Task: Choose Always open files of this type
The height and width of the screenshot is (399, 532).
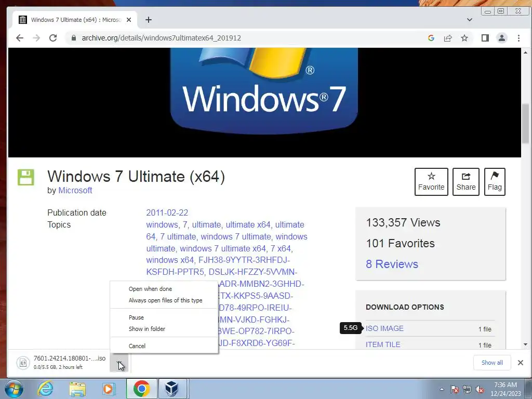Action: [164, 300]
